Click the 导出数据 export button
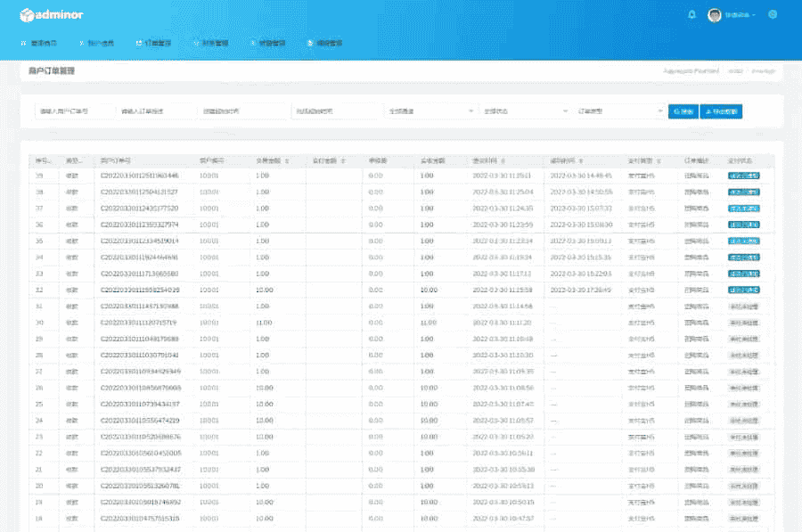This screenshot has height=532, width=802. coord(722,111)
